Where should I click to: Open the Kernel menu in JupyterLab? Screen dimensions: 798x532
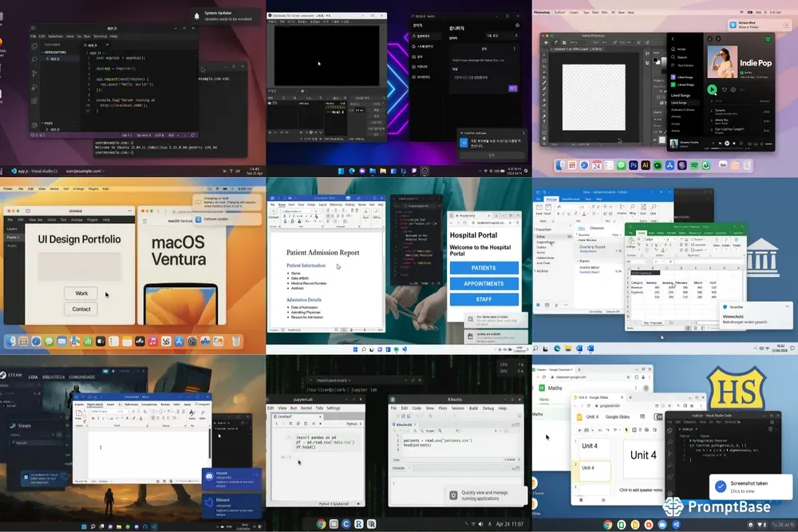coord(306,408)
